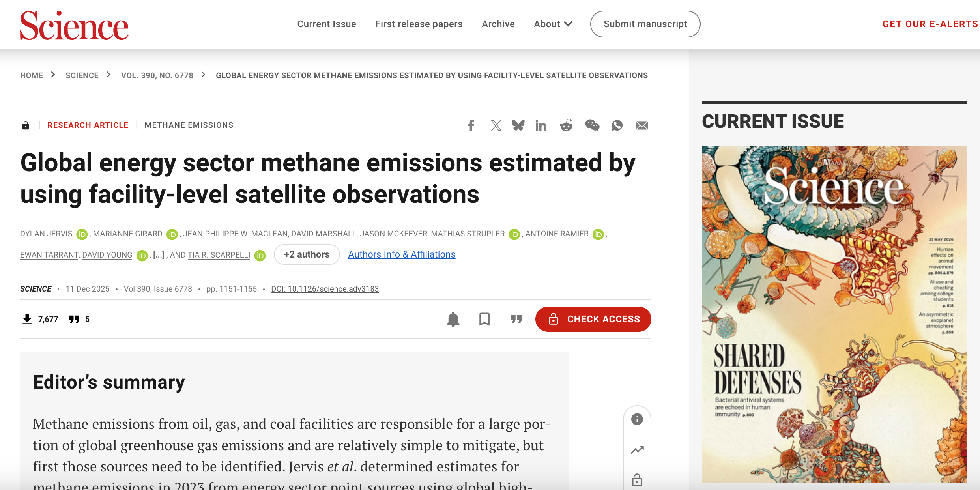Click the downloads count icon
980x490 pixels.
point(27,319)
